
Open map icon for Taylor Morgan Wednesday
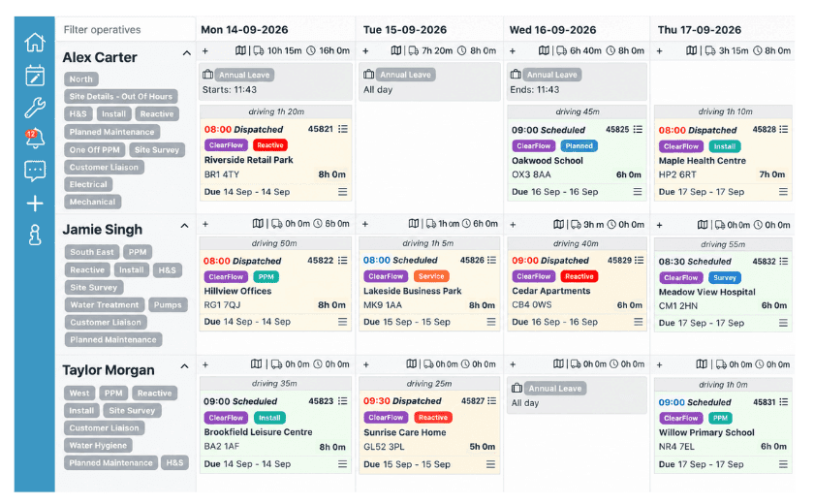558,363
